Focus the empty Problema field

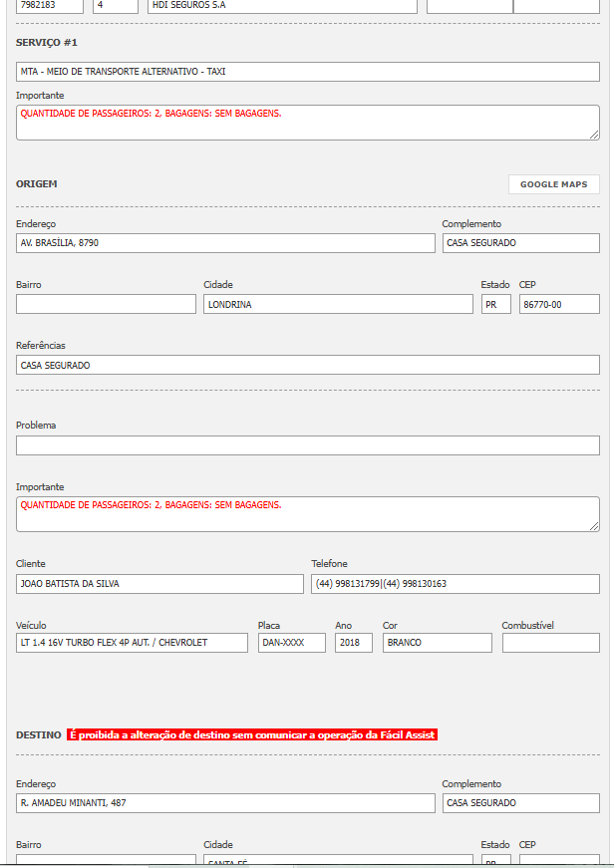[x=307, y=445]
